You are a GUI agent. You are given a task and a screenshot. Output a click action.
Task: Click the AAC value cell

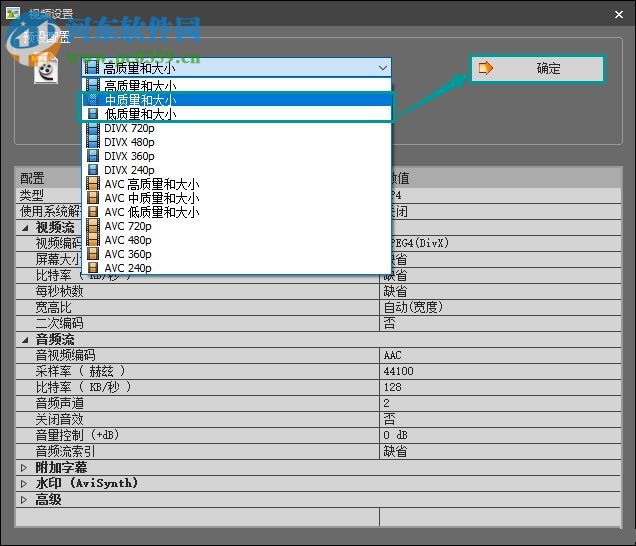pos(501,355)
